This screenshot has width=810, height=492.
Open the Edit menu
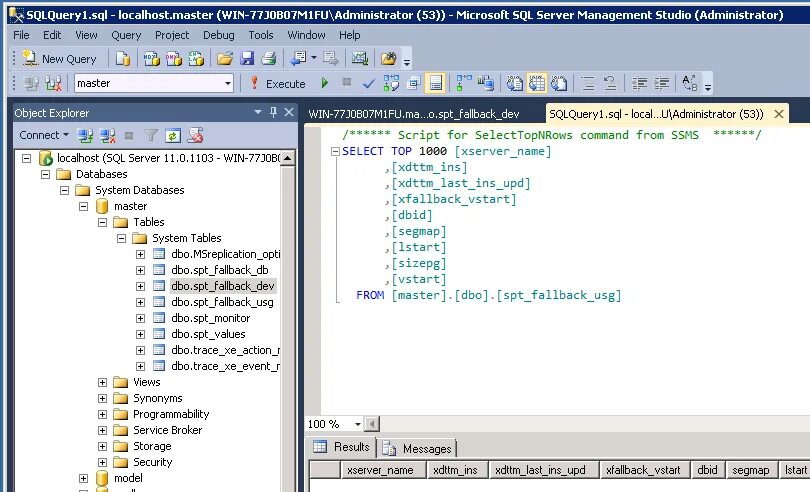[x=52, y=35]
